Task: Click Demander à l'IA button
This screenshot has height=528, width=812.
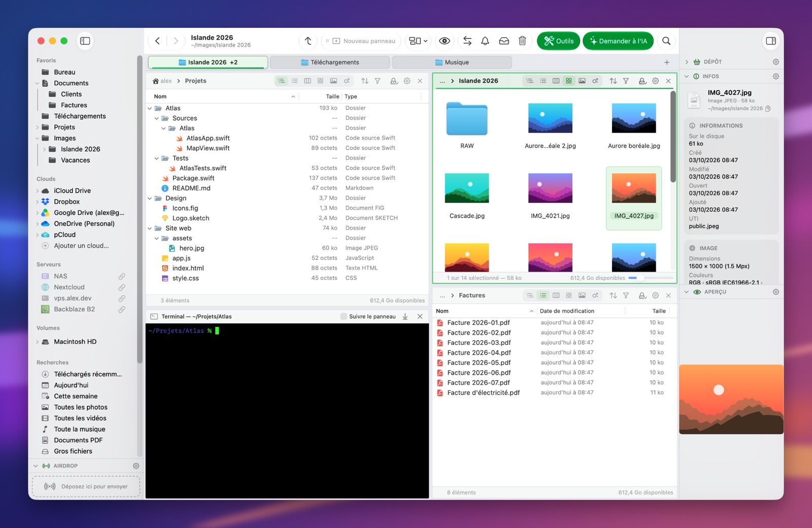Action: point(618,41)
